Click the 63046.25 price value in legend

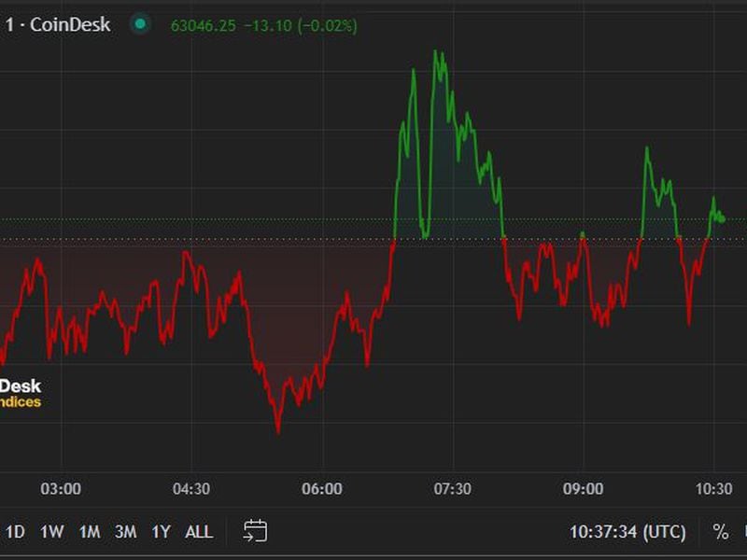pos(201,25)
